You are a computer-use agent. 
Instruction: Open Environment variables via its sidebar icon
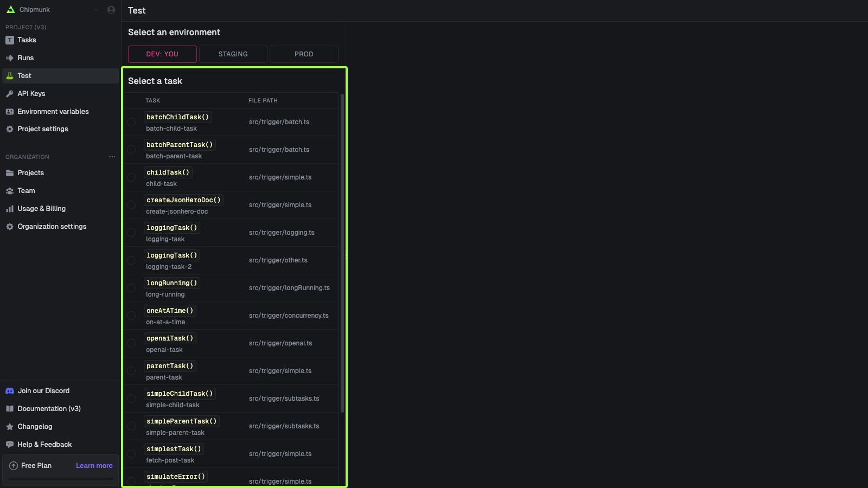point(10,111)
